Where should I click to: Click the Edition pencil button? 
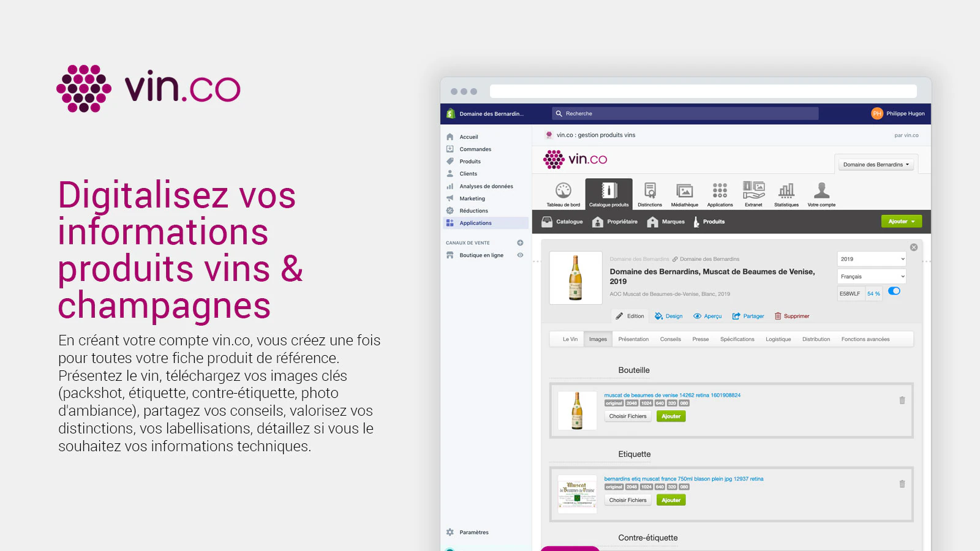630,317
